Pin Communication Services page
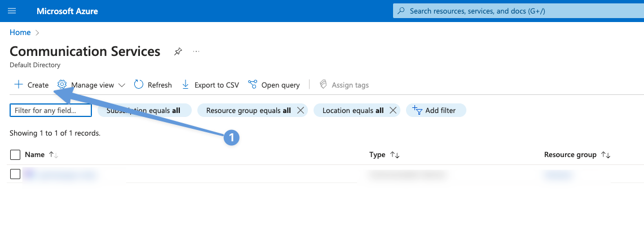The image size is (644, 252). click(x=178, y=51)
